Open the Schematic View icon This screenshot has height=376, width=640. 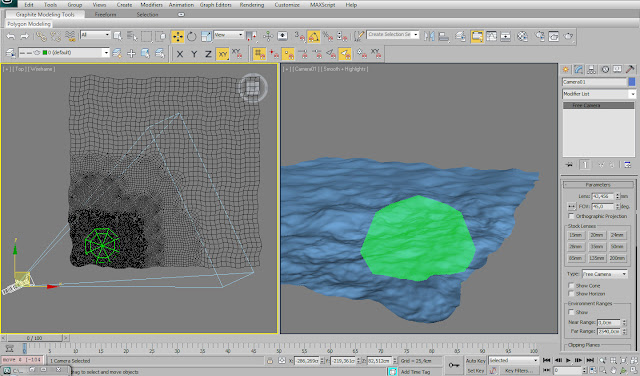[x=506, y=36]
